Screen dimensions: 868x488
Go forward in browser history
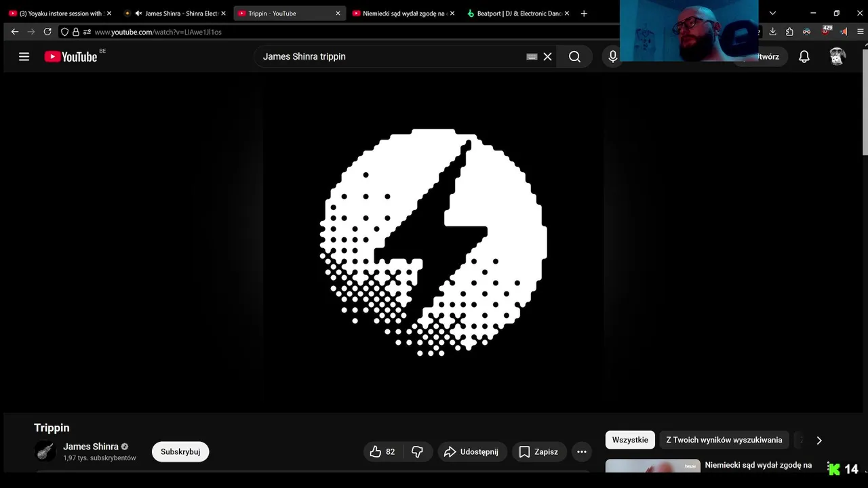pyautogui.click(x=31, y=32)
